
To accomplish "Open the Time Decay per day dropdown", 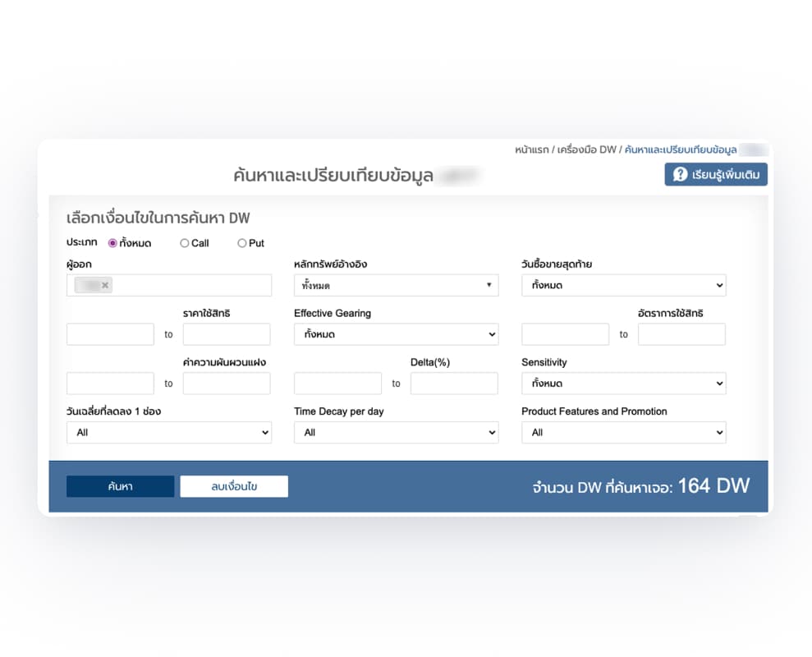I will point(396,432).
